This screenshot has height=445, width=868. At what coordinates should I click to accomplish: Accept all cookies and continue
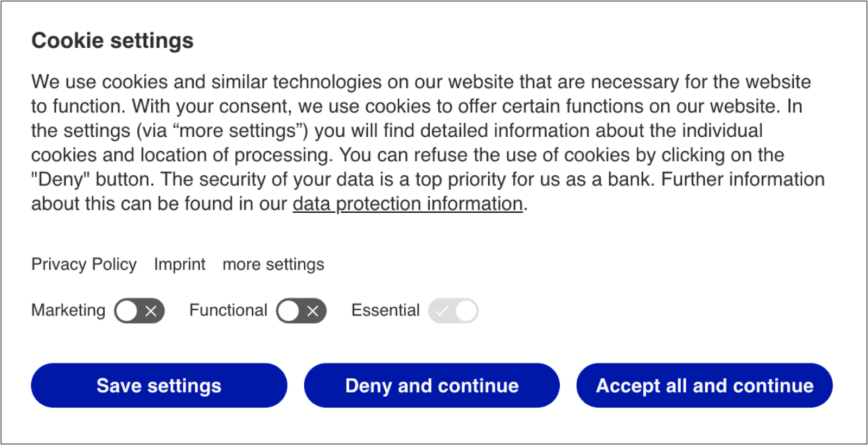[x=704, y=385]
